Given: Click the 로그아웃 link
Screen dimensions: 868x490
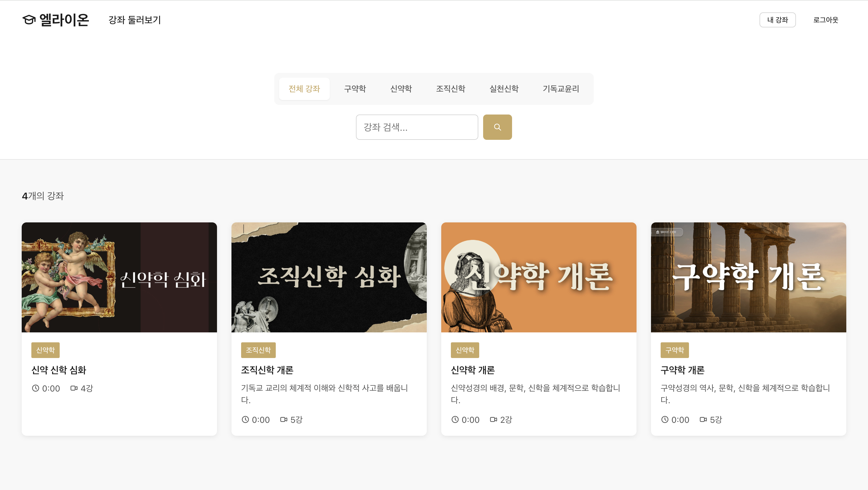Looking at the screenshot, I should [x=826, y=20].
